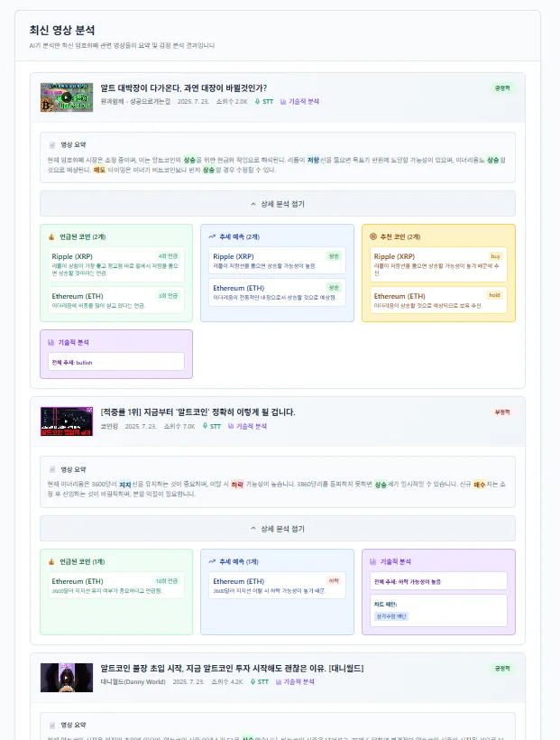Click 긍정적 badge on first video card
Viewport: 560px width, 740px height.
[502, 88]
